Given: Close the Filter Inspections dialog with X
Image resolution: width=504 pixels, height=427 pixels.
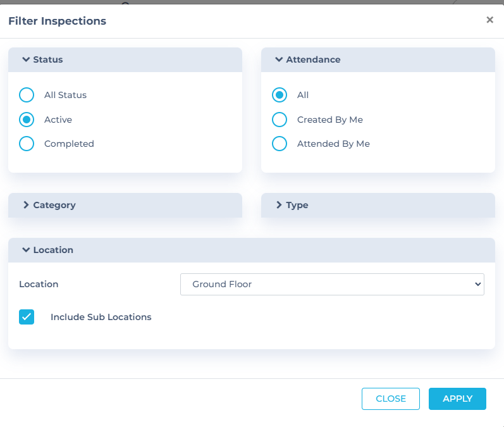Looking at the screenshot, I should coord(489,20).
